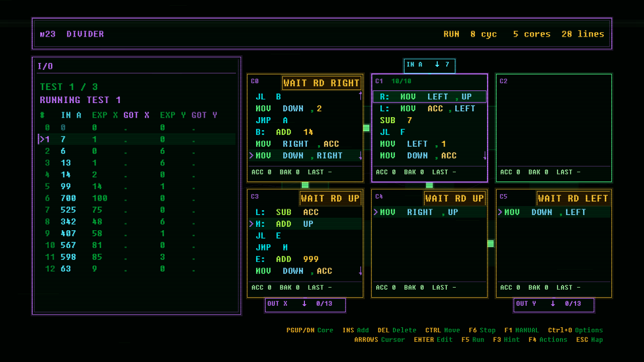Select line 'E: ADD 999' in C3
The width and height of the screenshot is (644, 362).
pos(305,259)
